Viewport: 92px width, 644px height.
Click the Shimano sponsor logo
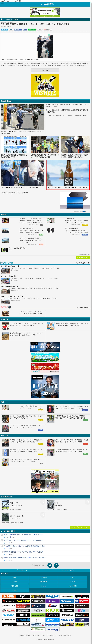tap(9, 615)
